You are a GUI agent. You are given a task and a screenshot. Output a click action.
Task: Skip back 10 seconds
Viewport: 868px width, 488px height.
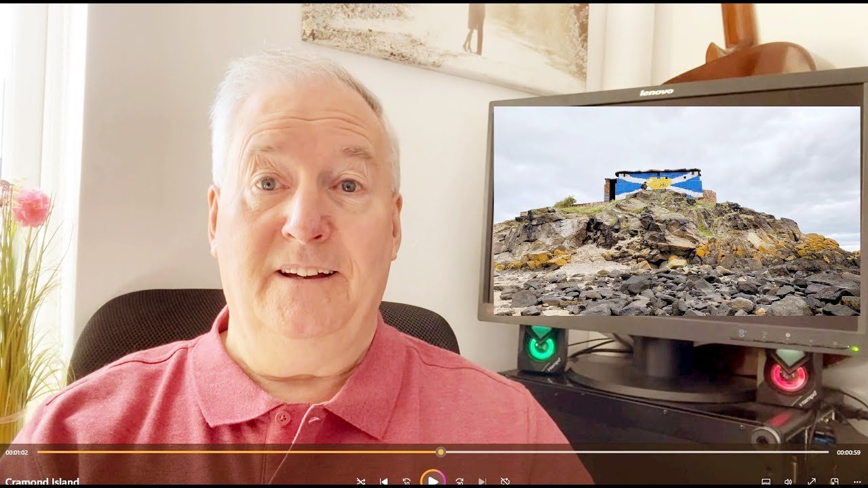406,481
